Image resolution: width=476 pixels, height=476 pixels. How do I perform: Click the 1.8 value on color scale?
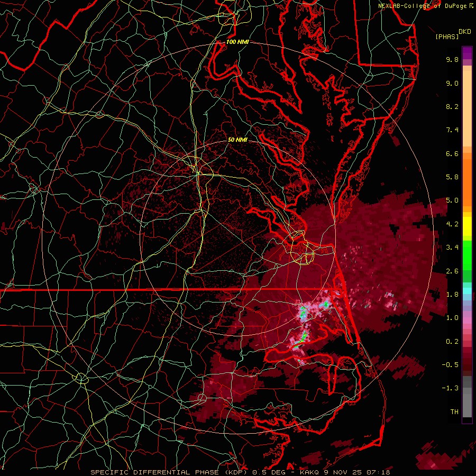pos(452,295)
